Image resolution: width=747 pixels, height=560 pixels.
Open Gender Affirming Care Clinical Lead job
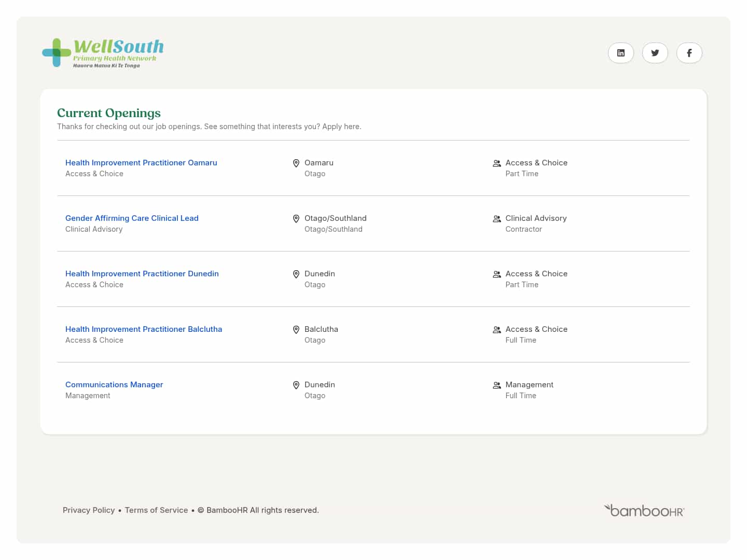pyautogui.click(x=132, y=218)
